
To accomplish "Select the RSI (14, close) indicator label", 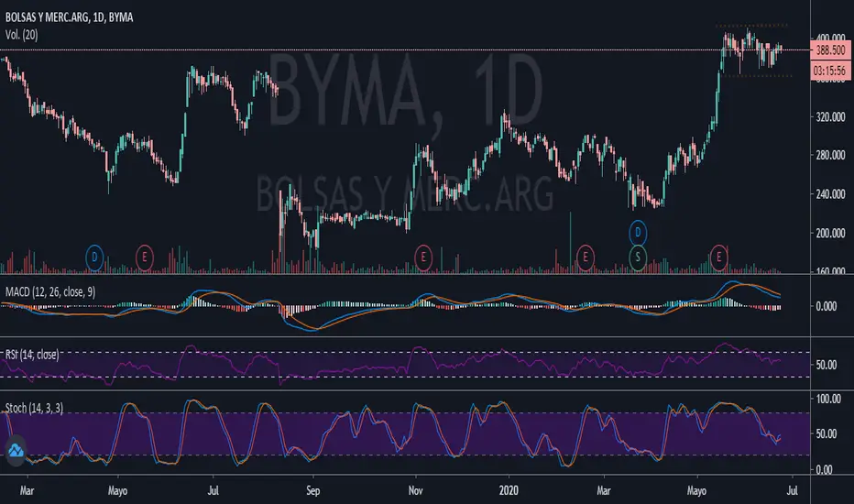I will point(32,355).
